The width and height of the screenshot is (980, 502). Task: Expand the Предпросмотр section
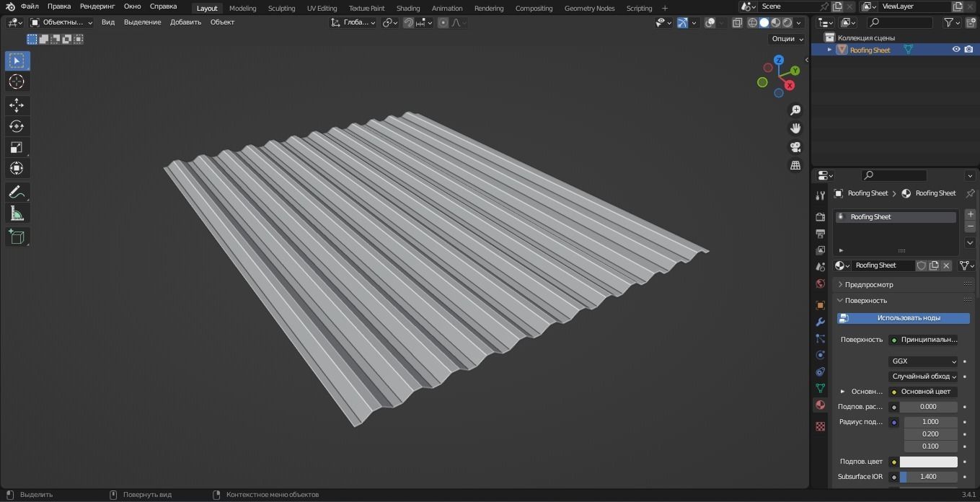tap(868, 284)
